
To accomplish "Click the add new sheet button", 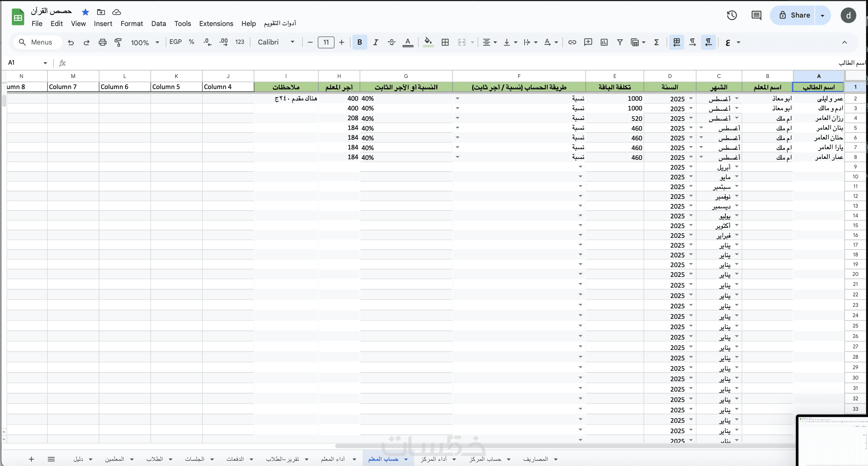I will click(31, 459).
